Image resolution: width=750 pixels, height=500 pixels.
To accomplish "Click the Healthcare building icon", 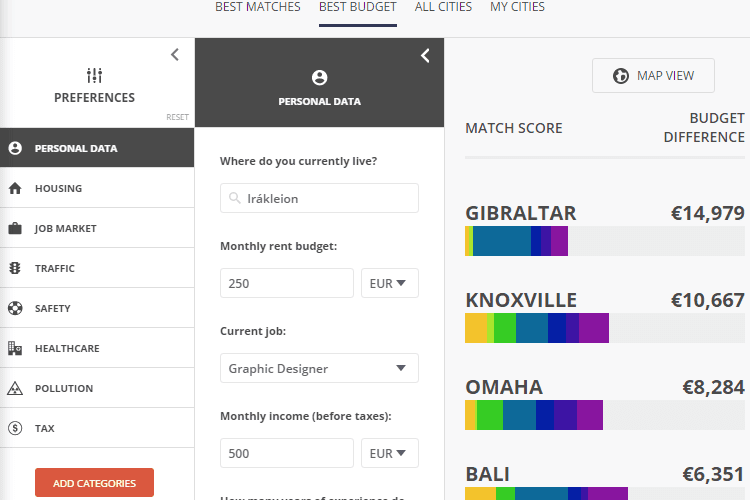I will [x=15, y=348].
